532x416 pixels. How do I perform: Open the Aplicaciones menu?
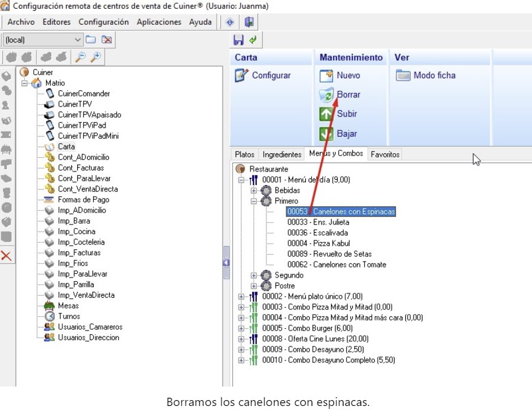click(x=159, y=22)
